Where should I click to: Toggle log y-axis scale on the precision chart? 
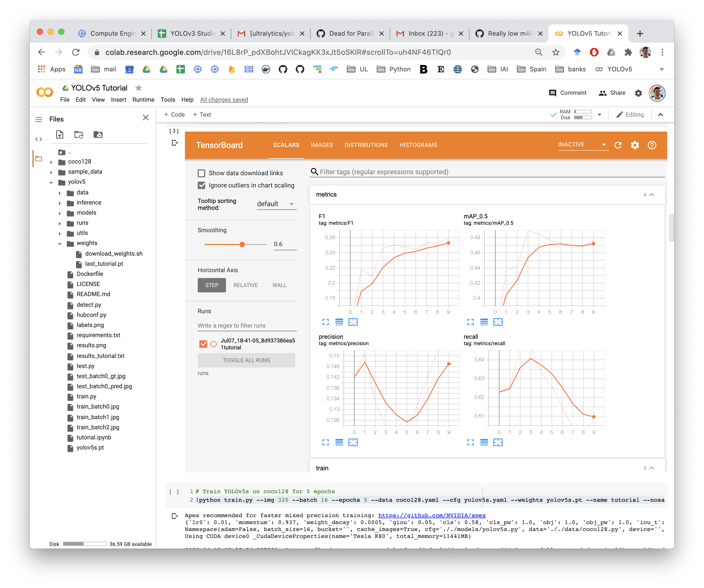tap(339, 442)
